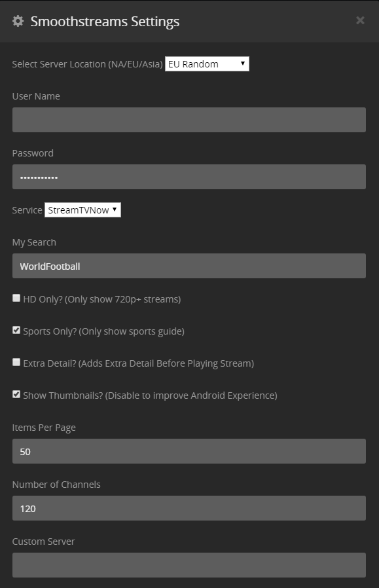Uncheck the Sports Only checkbox
This screenshot has height=588, width=379.
pos(16,330)
